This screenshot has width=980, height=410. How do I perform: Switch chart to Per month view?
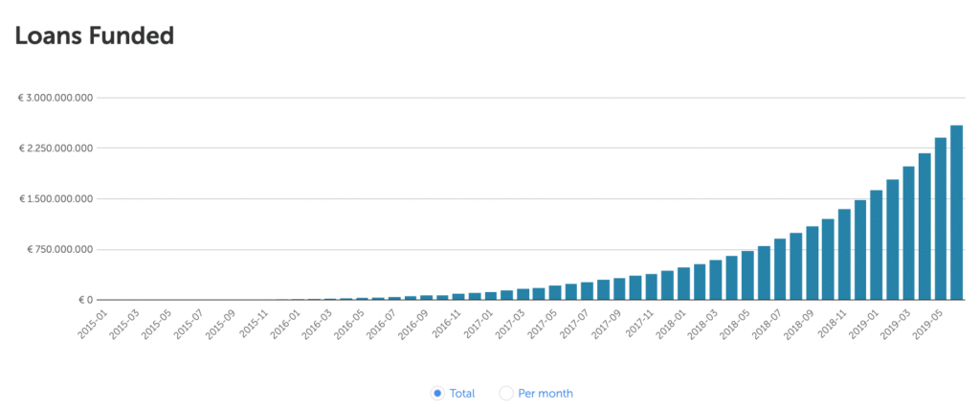click(507, 393)
